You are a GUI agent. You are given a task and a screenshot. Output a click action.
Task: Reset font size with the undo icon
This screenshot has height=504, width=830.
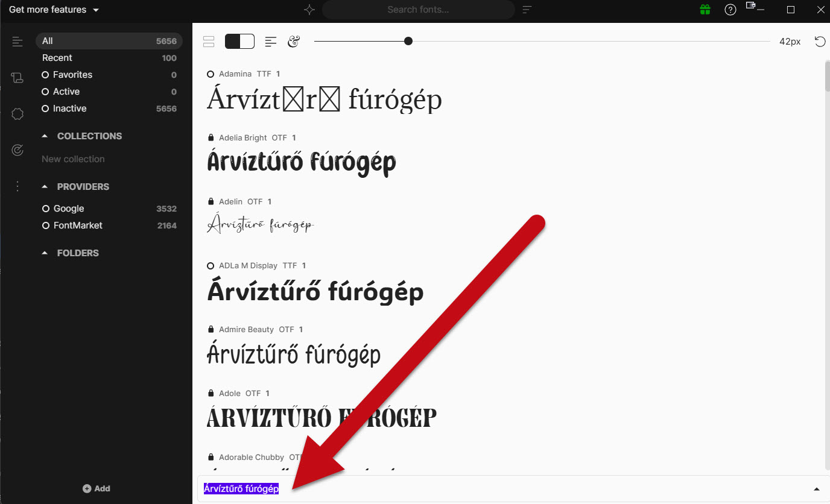pos(820,42)
